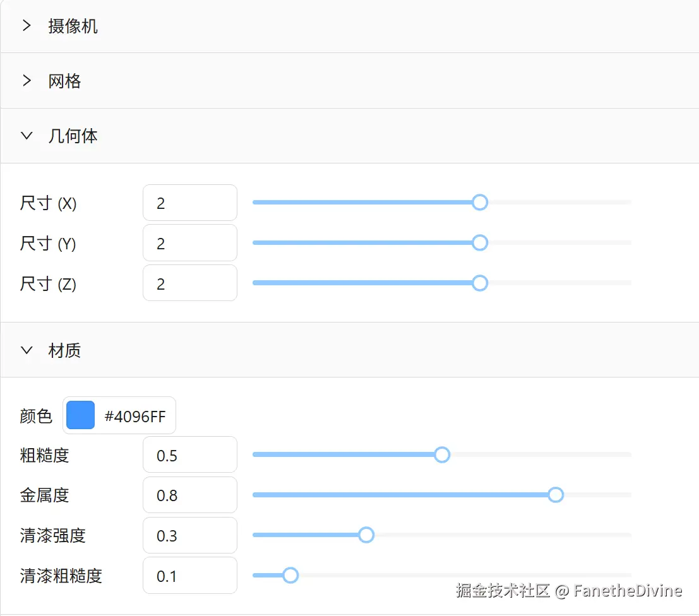
Task: Expand the 网格 section chevron
Action: pos(27,81)
